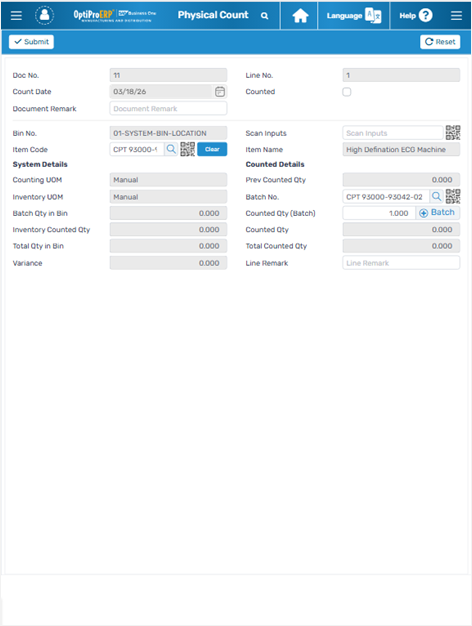Add batch using the Batch button
The image size is (472, 626).
tap(437, 212)
